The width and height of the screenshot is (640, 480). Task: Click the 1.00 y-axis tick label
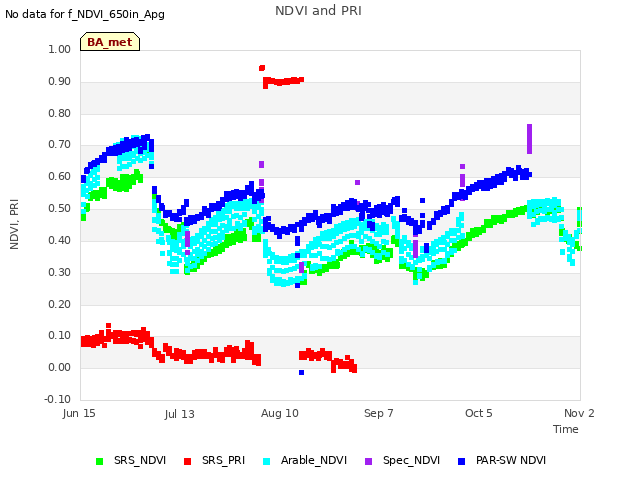click(x=60, y=49)
